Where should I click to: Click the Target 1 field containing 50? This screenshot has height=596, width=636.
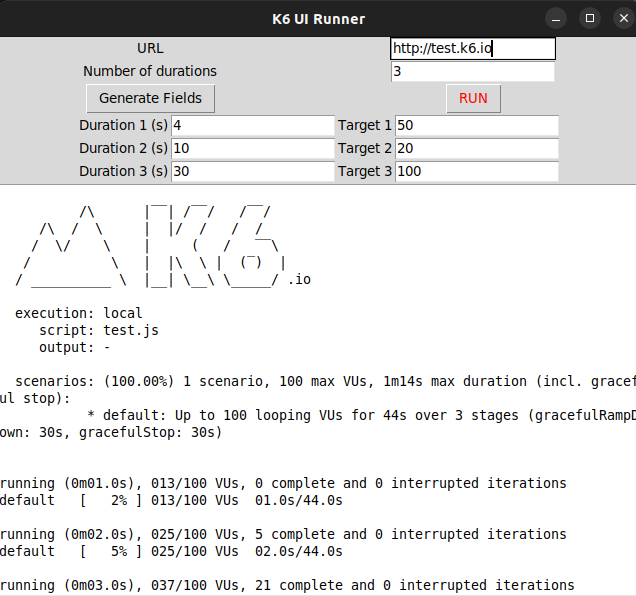click(x=476, y=125)
